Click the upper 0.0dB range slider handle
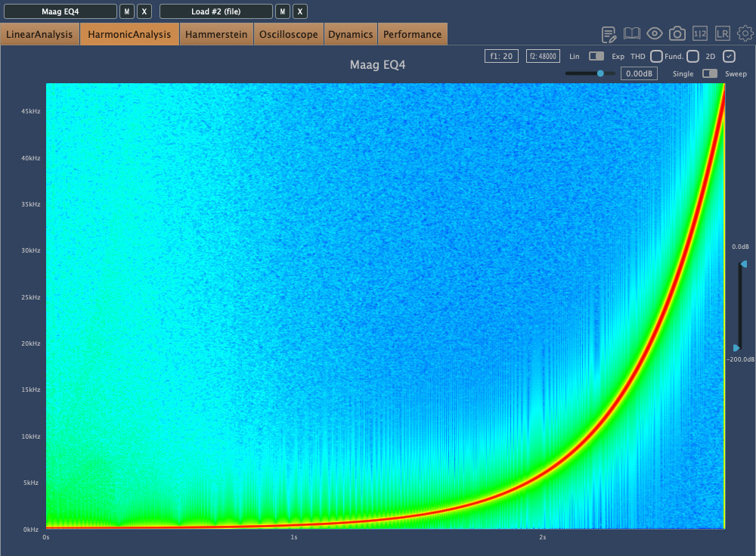 [743, 264]
